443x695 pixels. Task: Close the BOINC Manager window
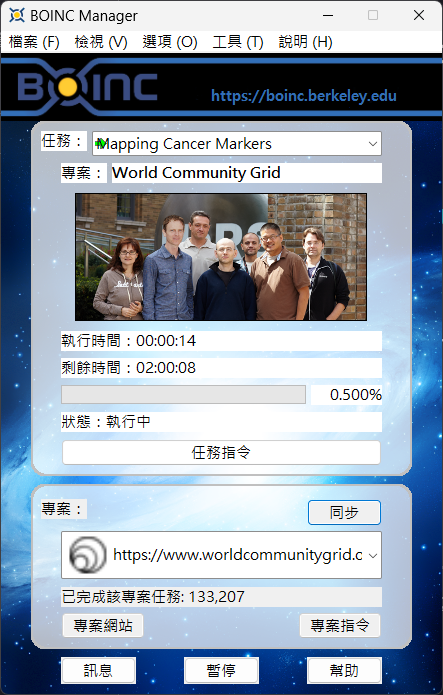point(419,16)
